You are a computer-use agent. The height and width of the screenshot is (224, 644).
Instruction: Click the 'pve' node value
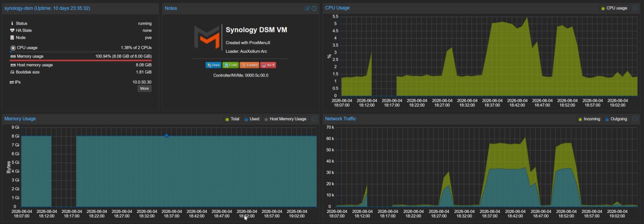click(148, 37)
